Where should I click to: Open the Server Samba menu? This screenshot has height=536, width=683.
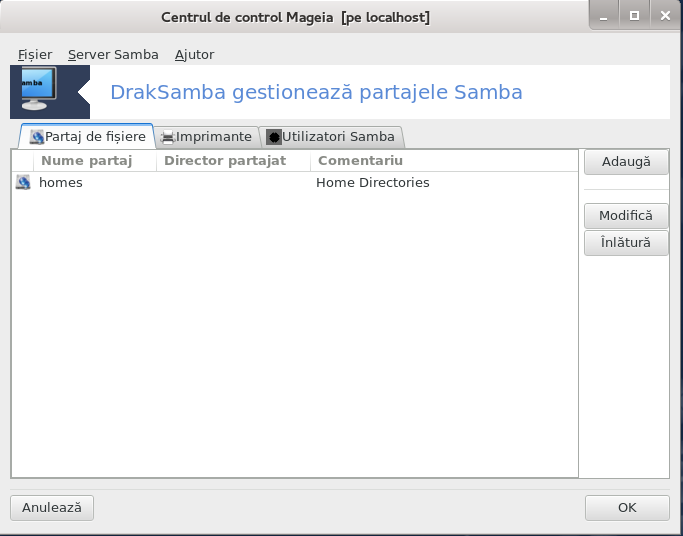pos(113,54)
